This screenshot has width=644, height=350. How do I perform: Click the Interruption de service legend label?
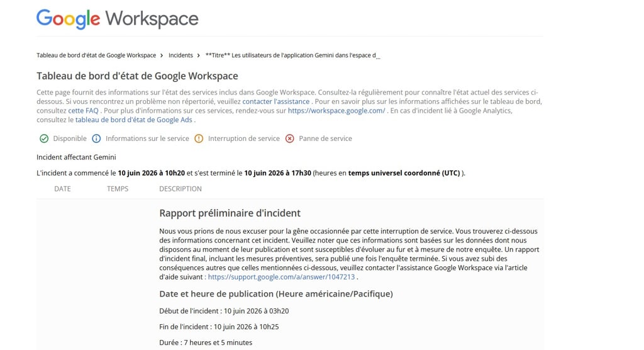tap(243, 138)
